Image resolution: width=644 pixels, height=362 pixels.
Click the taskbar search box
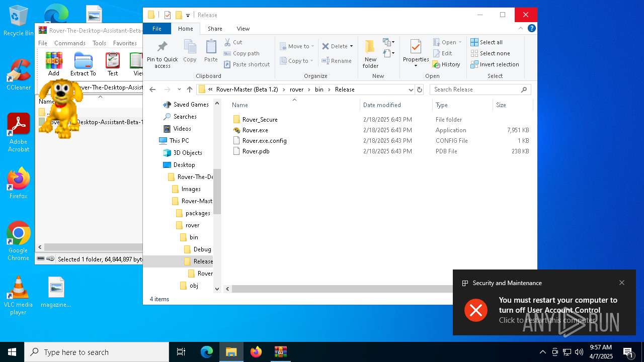97,352
